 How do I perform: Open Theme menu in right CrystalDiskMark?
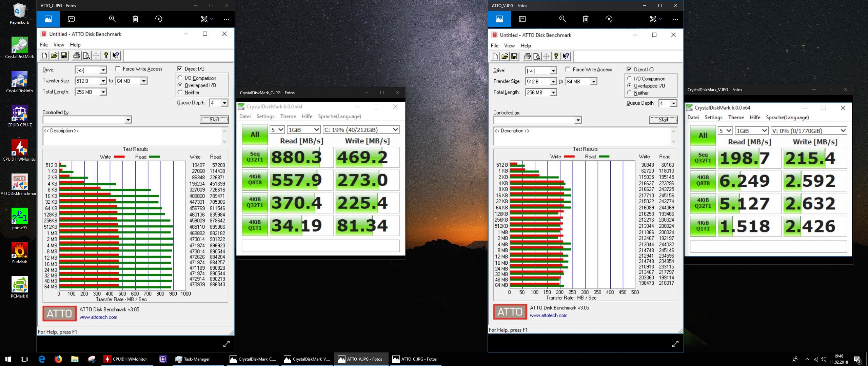pos(736,117)
